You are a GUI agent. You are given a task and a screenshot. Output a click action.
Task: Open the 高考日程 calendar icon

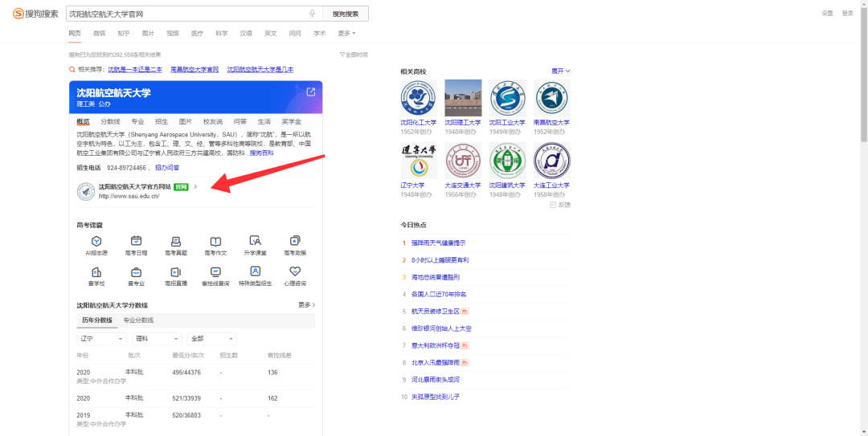[x=136, y=241]
